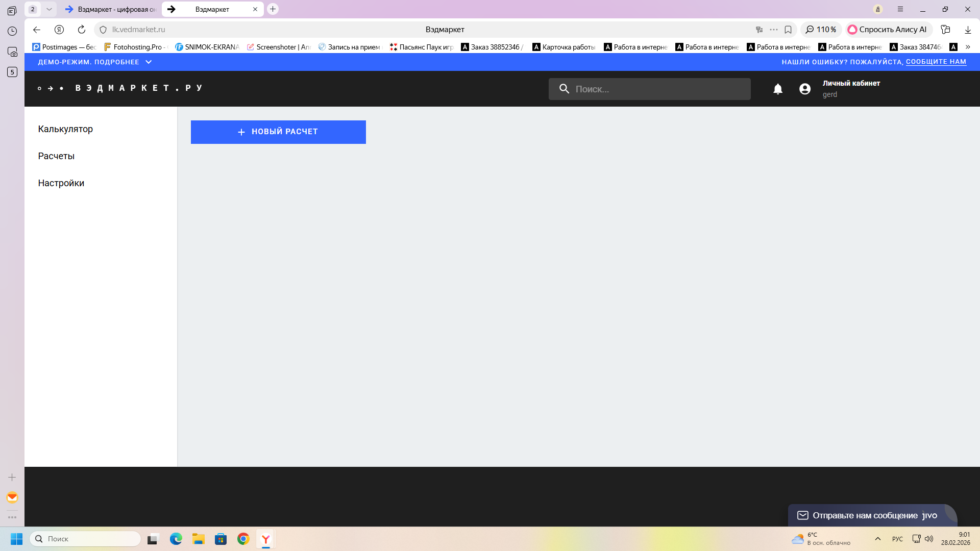The height and width of the screenshot is (551, 980).
Task: Click the report-an-error link
Action: click(x=936, y=62)
